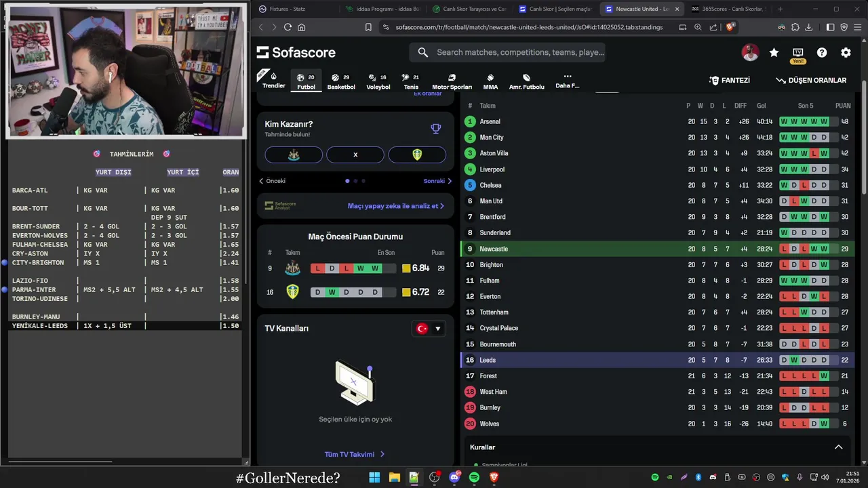Open the Sofascore favorites star icon
Image resolution: width=868 pixels, height=488 pixels.
[x=774, y=52]
